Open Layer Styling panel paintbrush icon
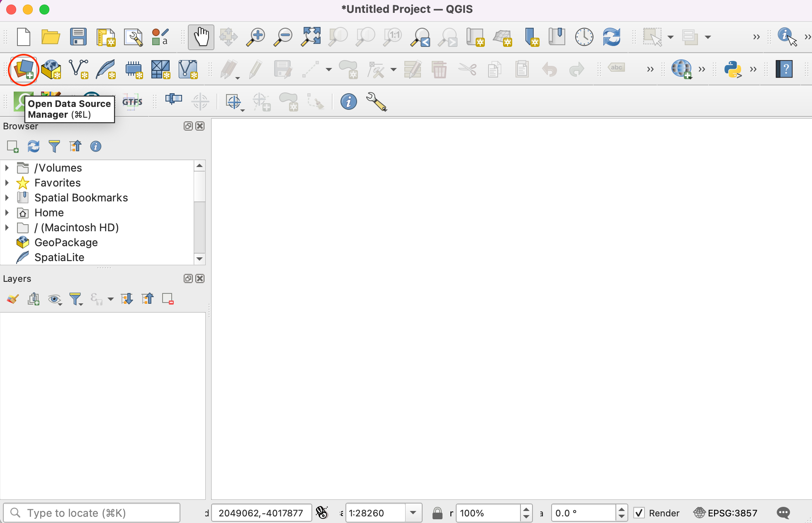 coord(12,299)
